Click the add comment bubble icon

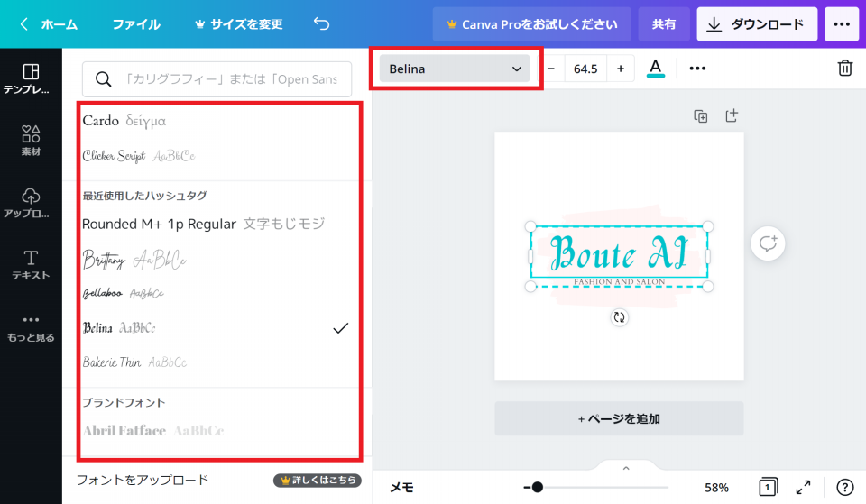[x=768, y=243]
